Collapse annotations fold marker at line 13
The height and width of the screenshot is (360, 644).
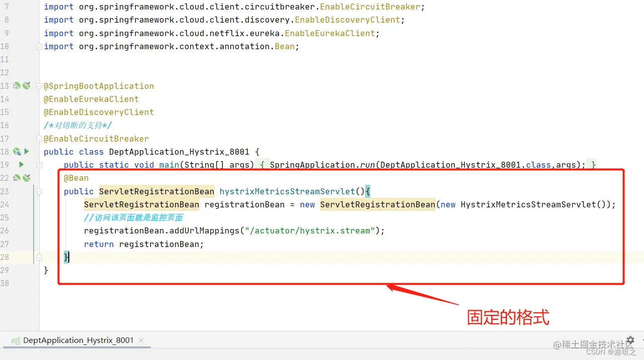39,86
